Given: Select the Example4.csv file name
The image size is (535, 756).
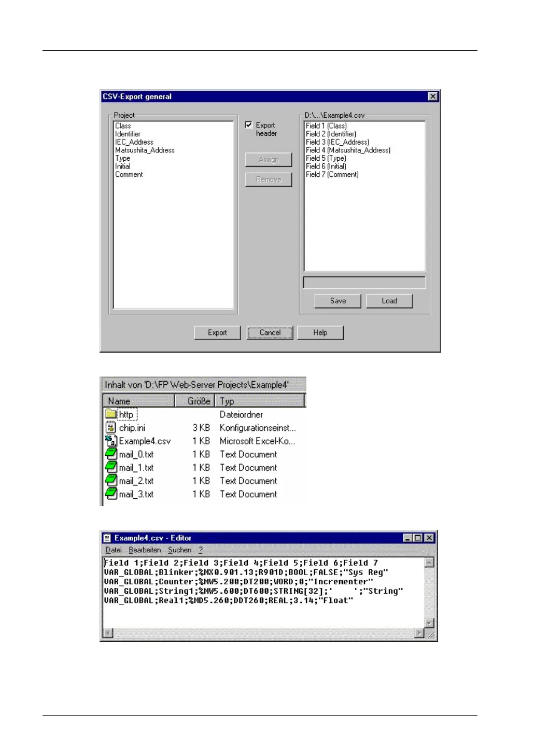Looking at the screenshot, I should (x=145, y=441).
